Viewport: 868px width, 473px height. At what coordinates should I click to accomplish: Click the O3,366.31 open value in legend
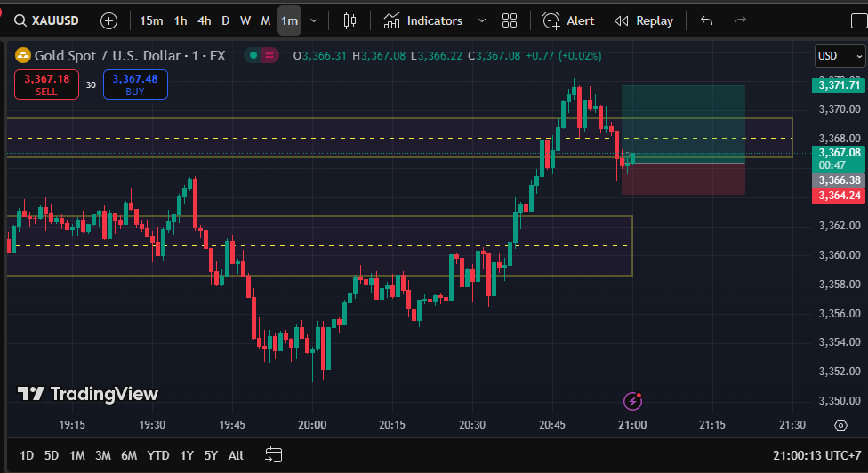tap(319, 56)
